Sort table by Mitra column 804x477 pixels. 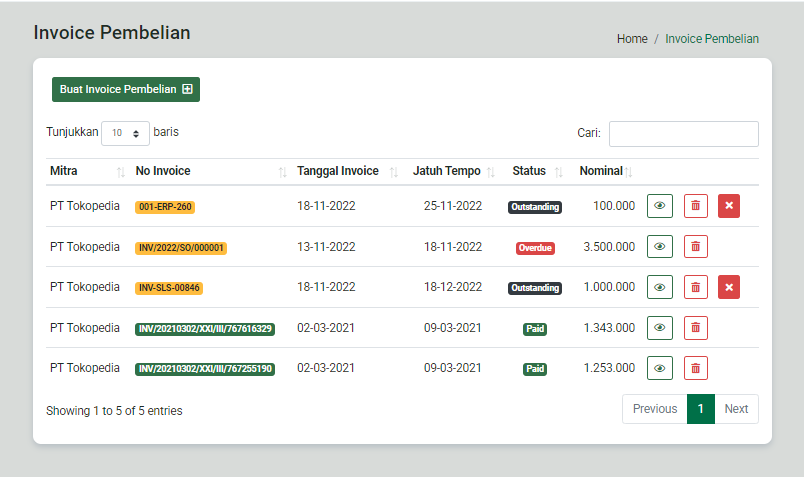(x=88, y=171)
